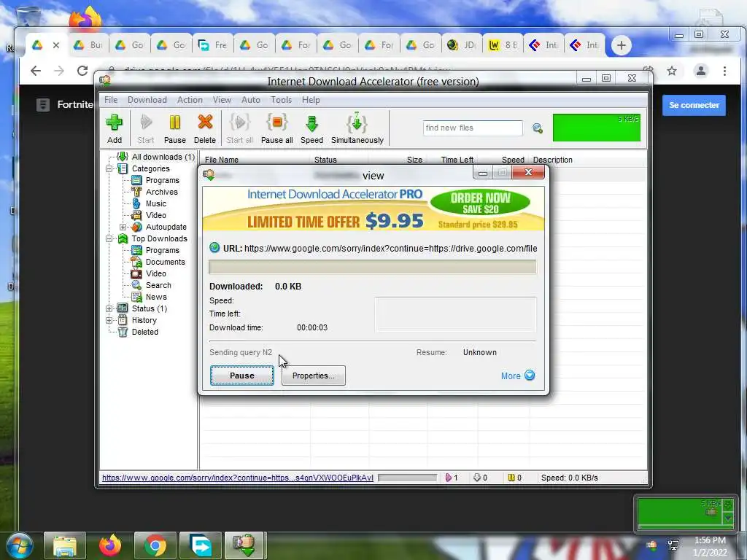Open Download Accelerator taskbar icon

[244, 545]
